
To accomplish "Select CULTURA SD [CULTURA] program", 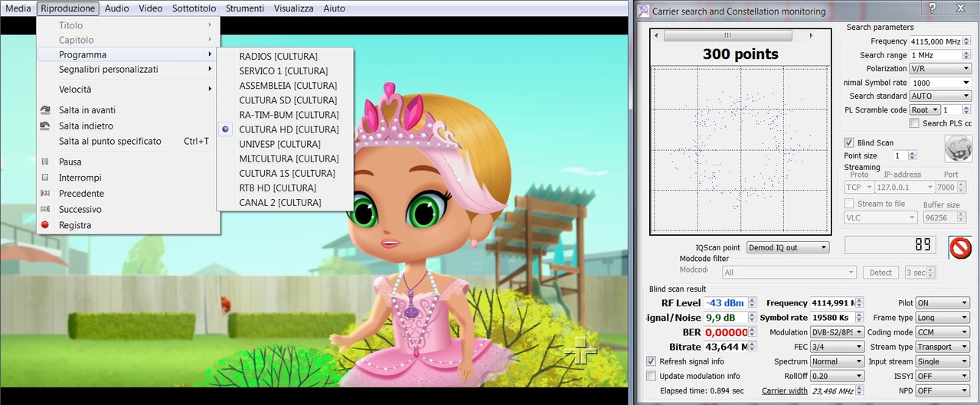I will pos(285,100).
